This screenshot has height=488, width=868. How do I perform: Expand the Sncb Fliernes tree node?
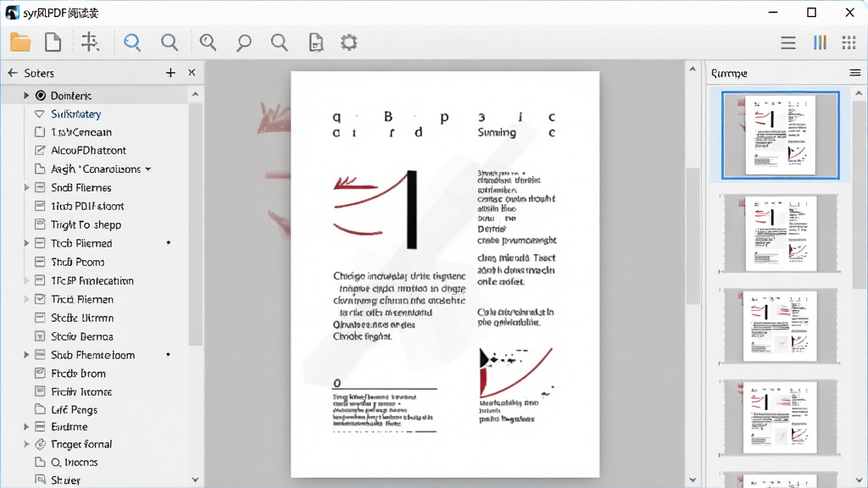pyautogui.click(x=26, y=187)
